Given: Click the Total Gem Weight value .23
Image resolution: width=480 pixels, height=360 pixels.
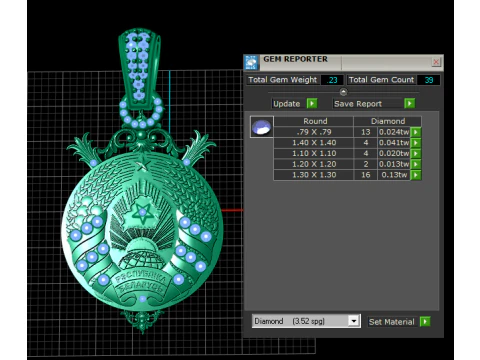Looking at the screenshot, I should pyautogui.click(x=332, y=80).
